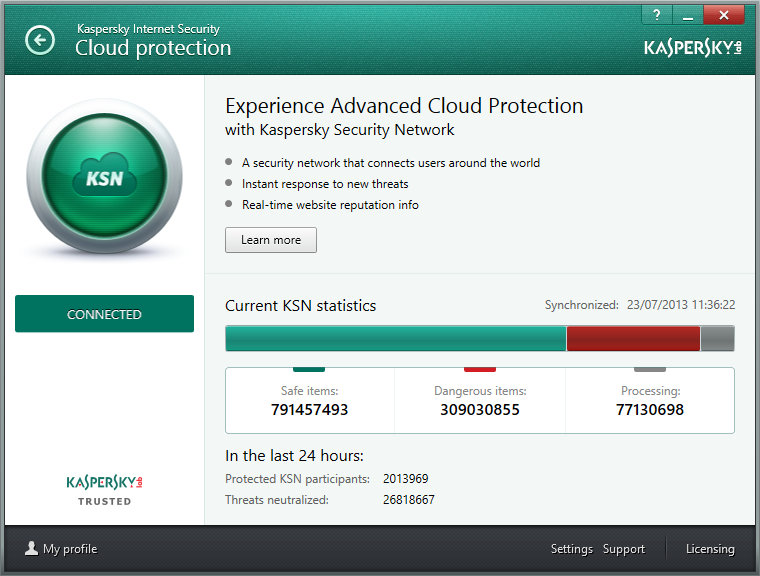Click the My profile person icon
Viewport: 760px width, 576px height.
tap(31, 549)
